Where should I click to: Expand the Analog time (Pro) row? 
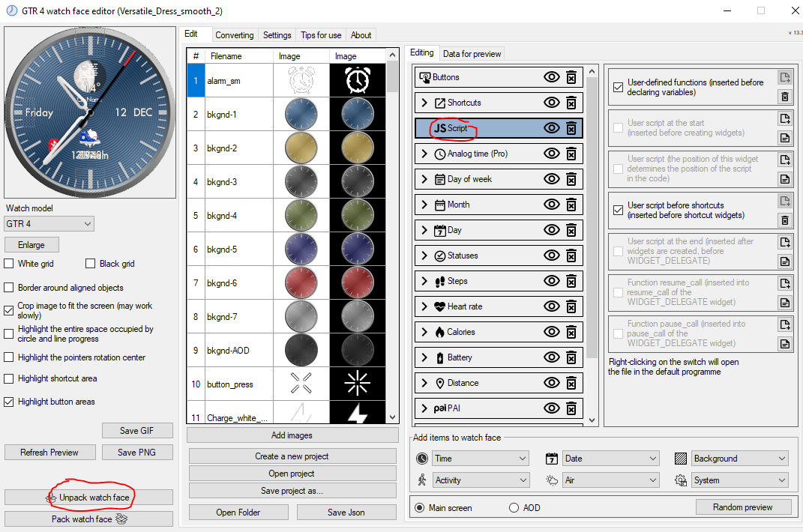coord(424,154)
